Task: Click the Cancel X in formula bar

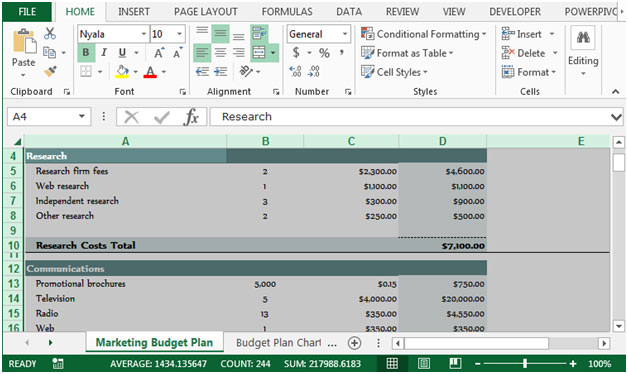Action: 131,117
